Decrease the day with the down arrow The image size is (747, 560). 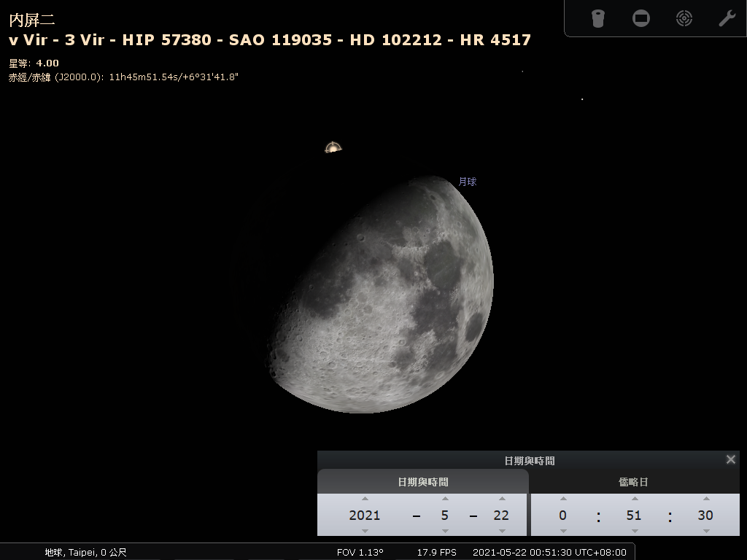point(501,531)
